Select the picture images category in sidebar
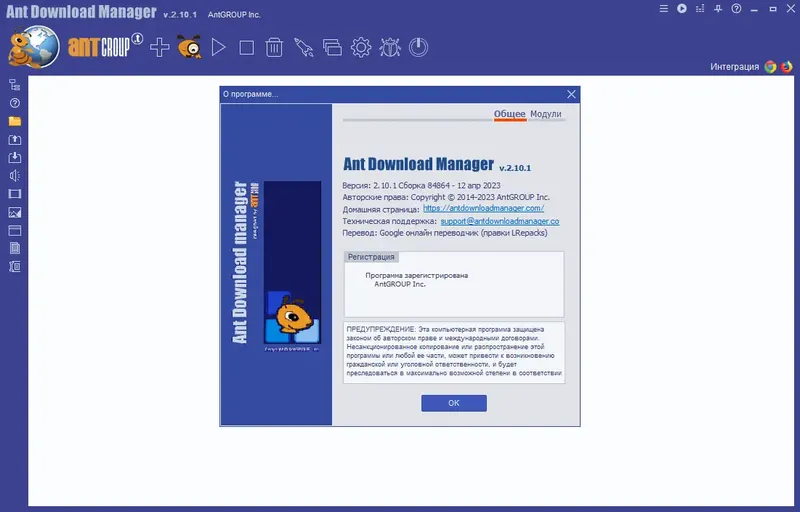The width and height of the screenshot is (800, 512). 15,212
